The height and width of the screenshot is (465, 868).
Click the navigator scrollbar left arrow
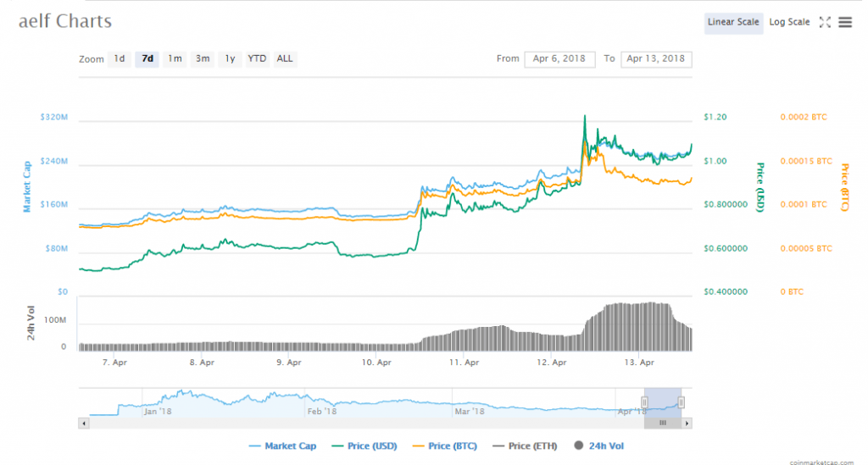tap(84, 423)
